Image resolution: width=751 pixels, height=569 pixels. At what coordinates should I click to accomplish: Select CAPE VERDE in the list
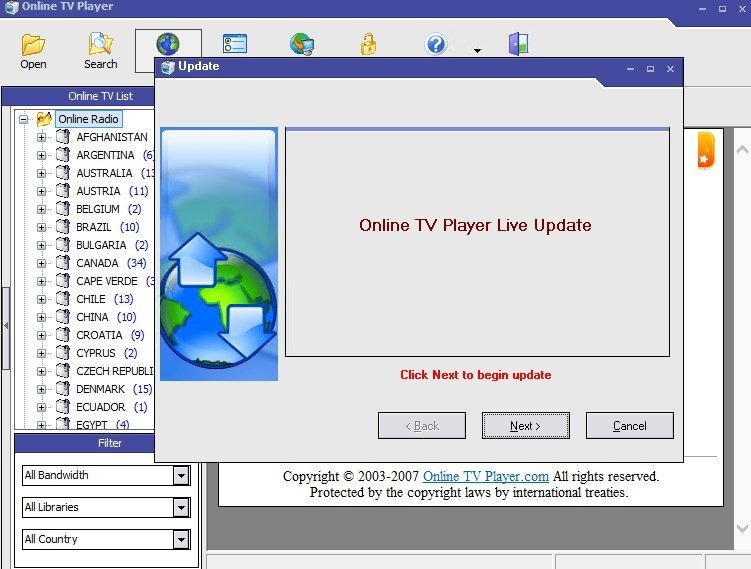point(107,281)
